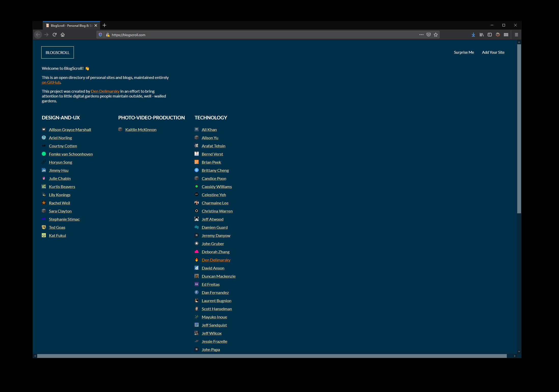559x392 pixels.
Task: Close the BlogScroll tab
Action: 96,25
